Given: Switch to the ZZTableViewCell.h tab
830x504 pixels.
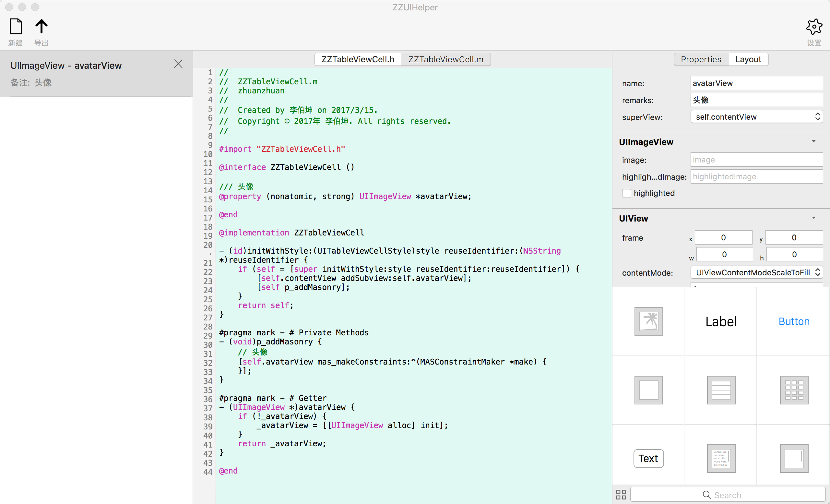Looking at the screenshot, I should tap(358, 60).
